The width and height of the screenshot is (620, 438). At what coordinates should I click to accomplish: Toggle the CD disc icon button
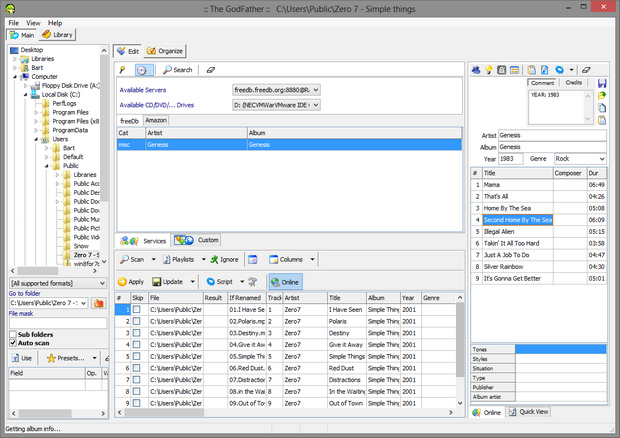pyautogui.click(x=142, y=70)
